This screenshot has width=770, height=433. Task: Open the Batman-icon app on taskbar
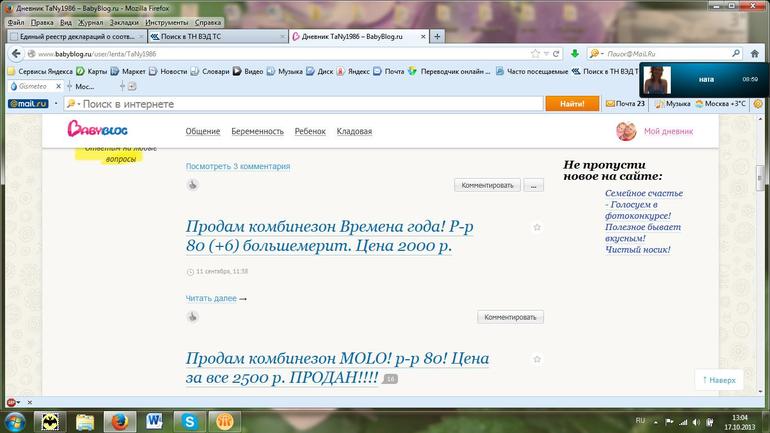pyautogui.click(x=50, y=421)
